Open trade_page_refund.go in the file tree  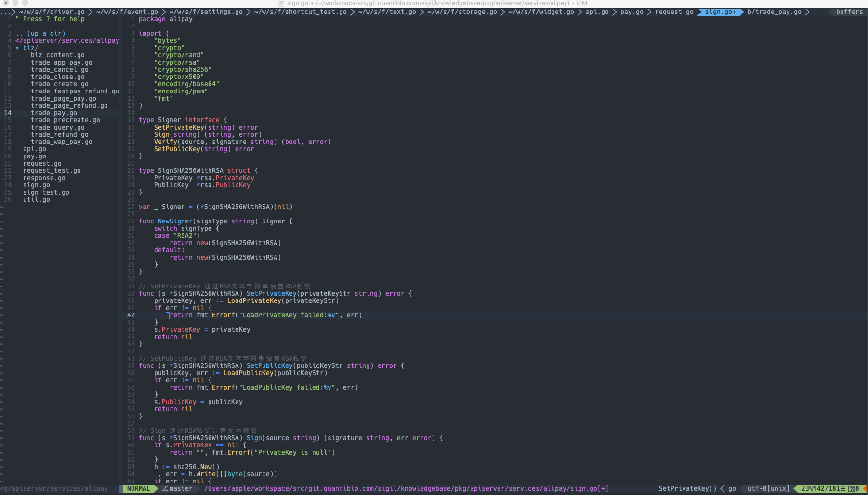pyautogui.click(x=69, y=105)
